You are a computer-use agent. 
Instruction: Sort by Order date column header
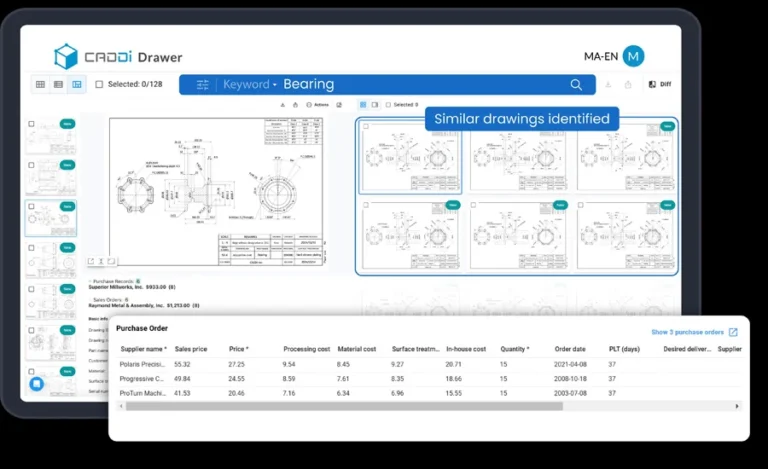click(x=570, y=349)
